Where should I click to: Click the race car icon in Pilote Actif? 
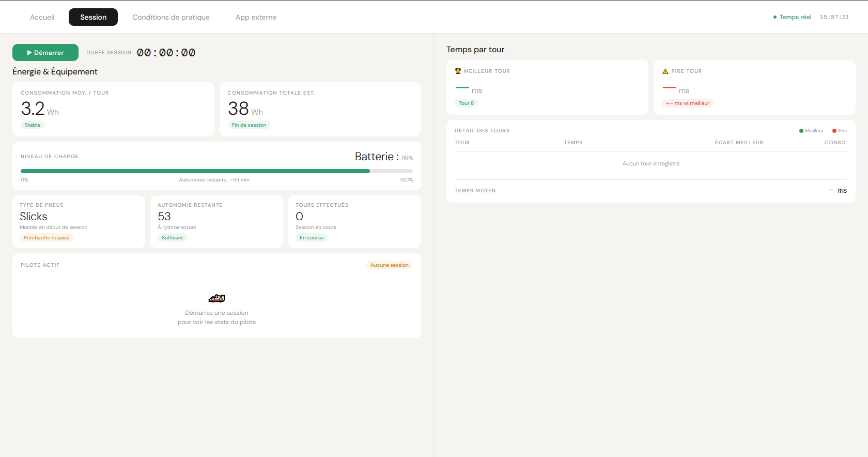pyautogui.click(x=216, y=298)
